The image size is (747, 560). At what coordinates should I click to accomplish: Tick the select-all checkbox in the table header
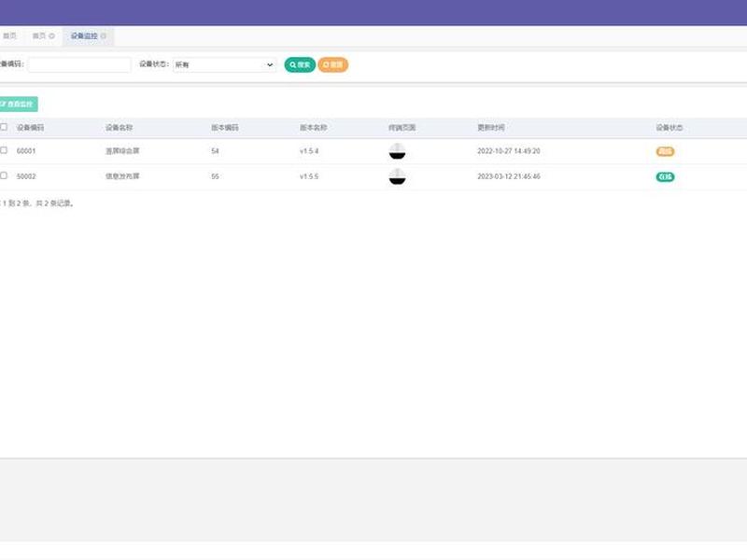click(4, 127)
